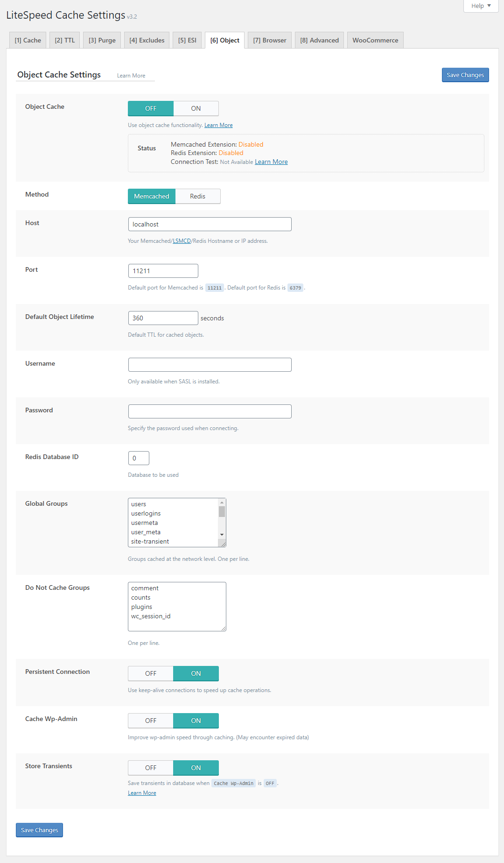504x863 pixels.
Task: Edit the Default Object Lifetime value
Action: tap(163, 318)
